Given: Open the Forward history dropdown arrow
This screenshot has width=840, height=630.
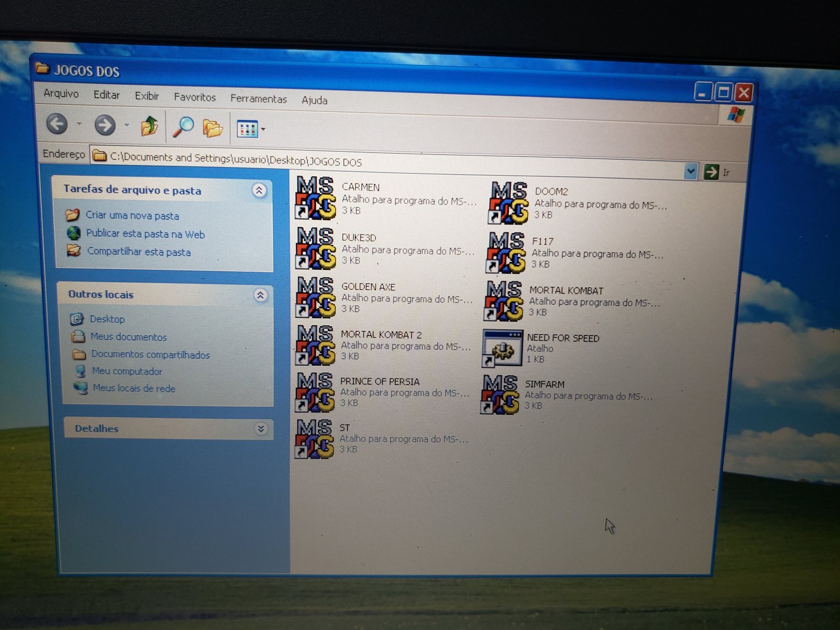Looking at the screenshot, I should [127, 125].
